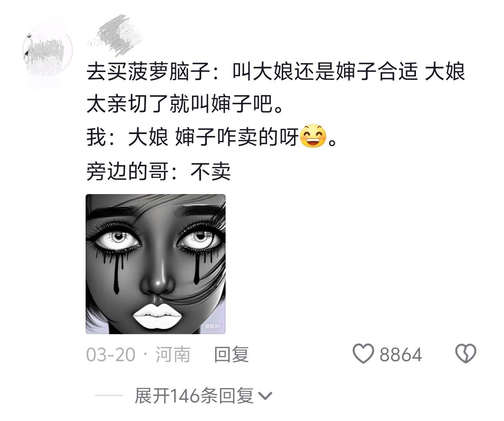The image size is (504, 421).
Task: Tap the broken heart dislike icon
Action: point(466,354)
